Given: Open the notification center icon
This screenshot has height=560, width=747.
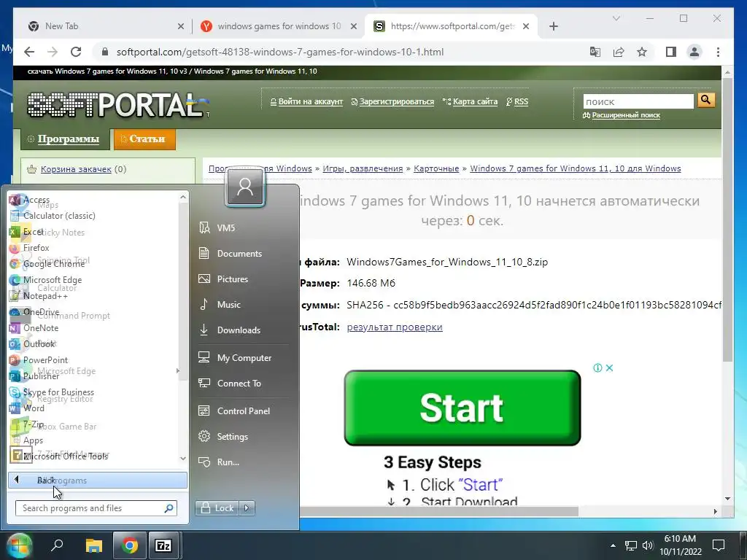Looking at the screenshot, I should coord(719,545).
